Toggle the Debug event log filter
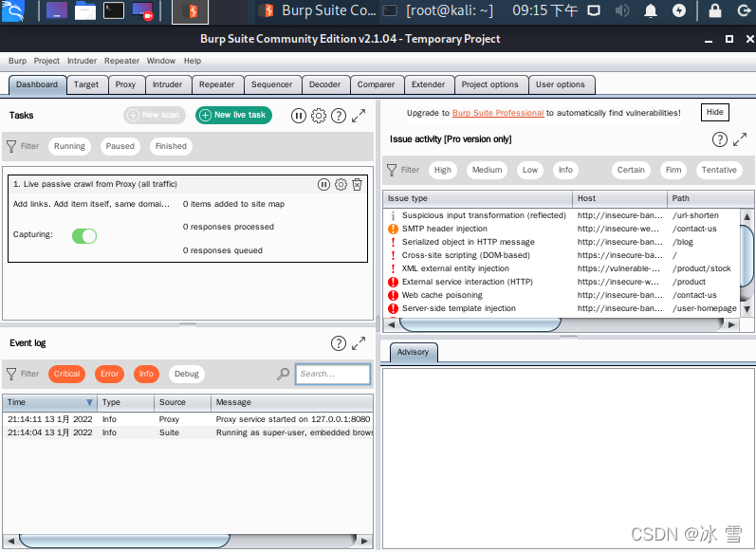Image resolution: width=756 pixels, height=552 pixels. click(187, 374)
